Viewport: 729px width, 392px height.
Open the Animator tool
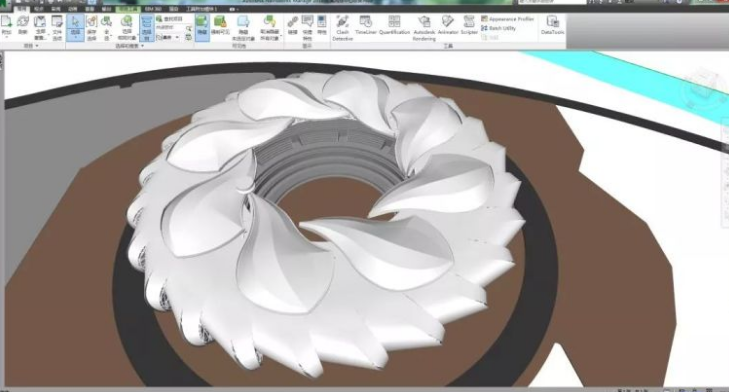coord(448,25)
